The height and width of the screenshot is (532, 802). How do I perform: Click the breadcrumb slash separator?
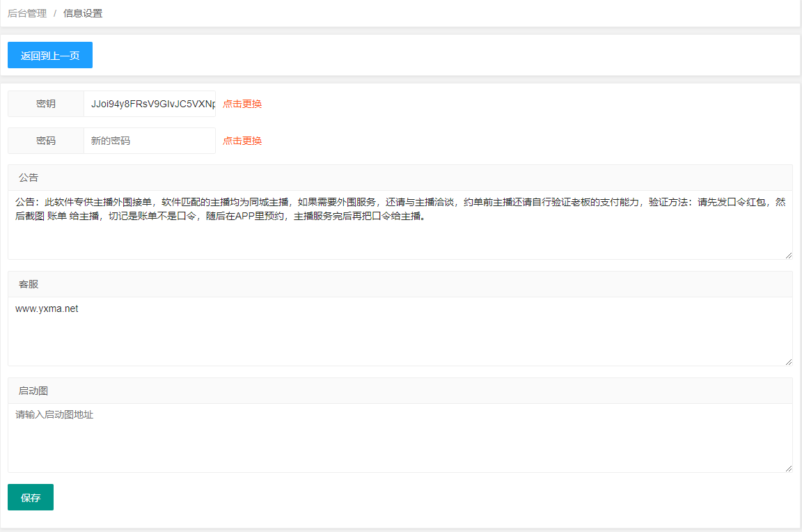(x=55, y=13)
